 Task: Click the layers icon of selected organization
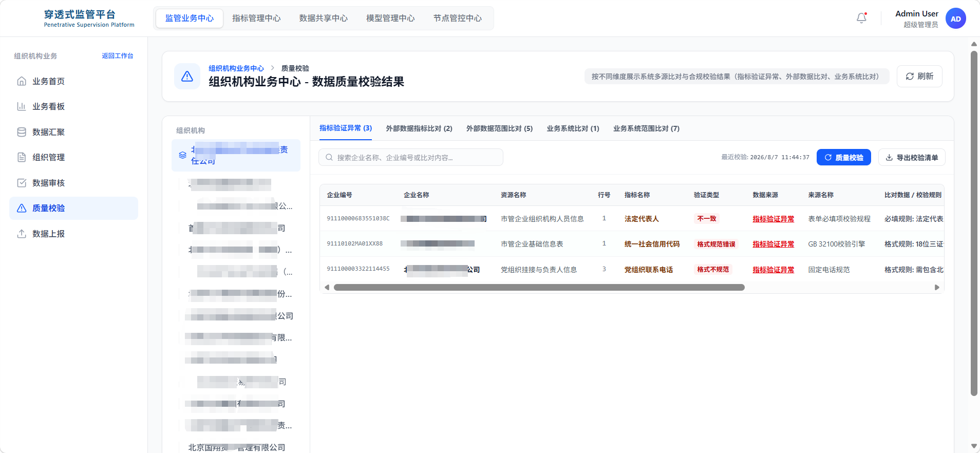click(x=182, y=155)
